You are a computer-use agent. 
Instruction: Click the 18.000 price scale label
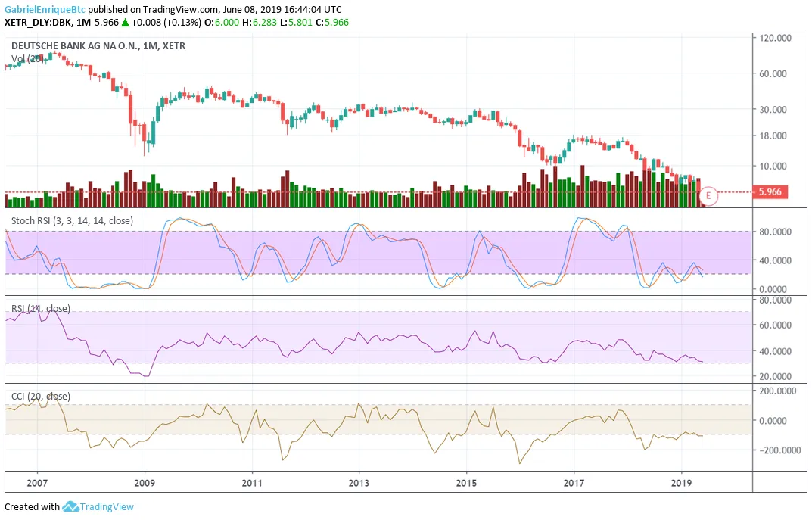pos(773,135)
